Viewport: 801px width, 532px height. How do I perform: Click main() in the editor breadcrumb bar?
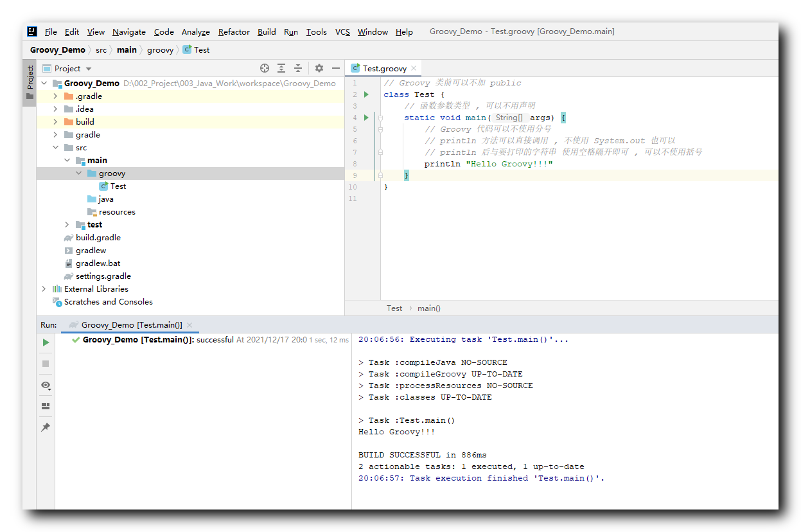point(429,308)
